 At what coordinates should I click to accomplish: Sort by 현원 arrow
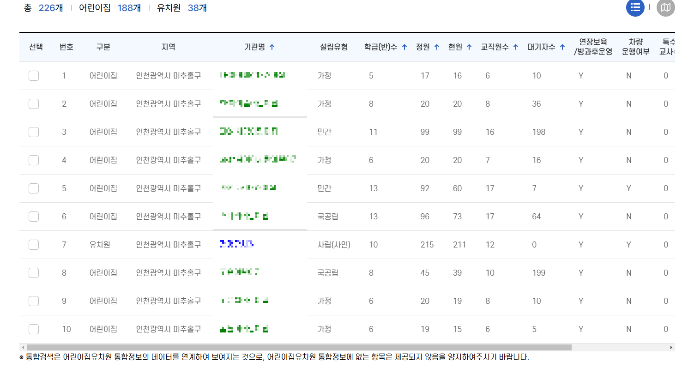coord(469,47)
